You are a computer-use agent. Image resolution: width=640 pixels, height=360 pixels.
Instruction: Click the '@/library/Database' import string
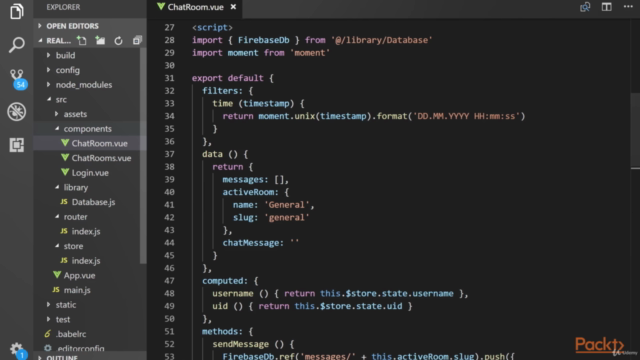[381, 40]
